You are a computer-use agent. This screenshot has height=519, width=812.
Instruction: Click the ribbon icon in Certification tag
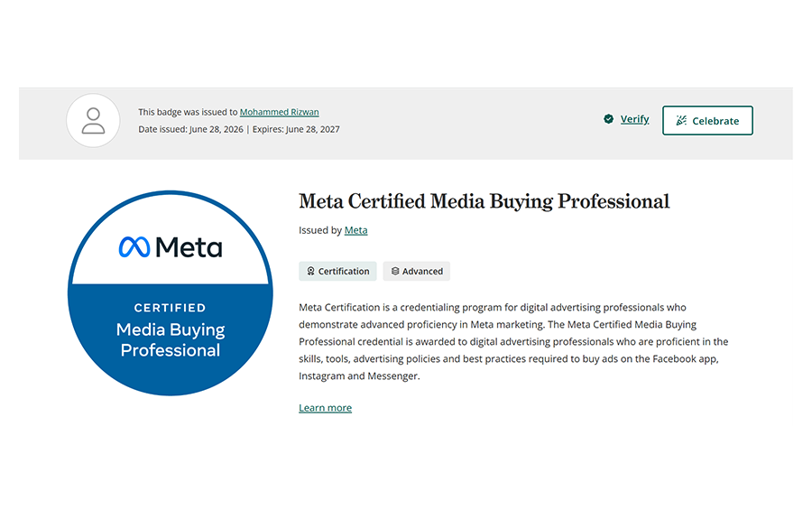pos(310,272)
